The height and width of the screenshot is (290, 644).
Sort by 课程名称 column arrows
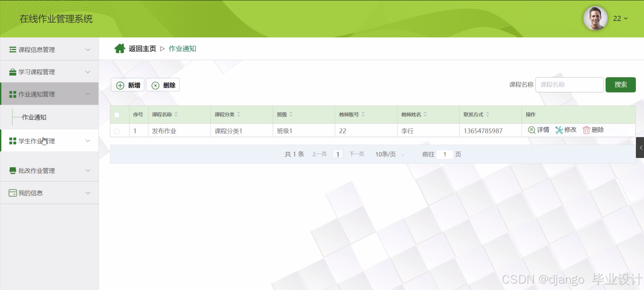(x=176, y=115)
